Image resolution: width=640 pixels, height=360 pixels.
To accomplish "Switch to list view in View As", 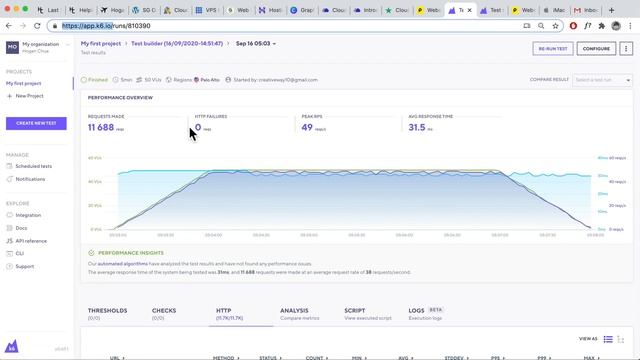I will (x=608, y=339).
